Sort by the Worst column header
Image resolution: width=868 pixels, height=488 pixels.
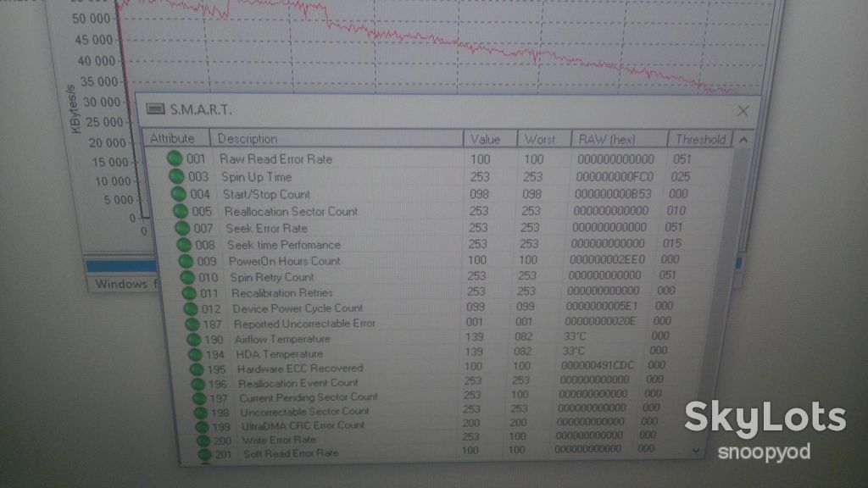tap(544, 139)
